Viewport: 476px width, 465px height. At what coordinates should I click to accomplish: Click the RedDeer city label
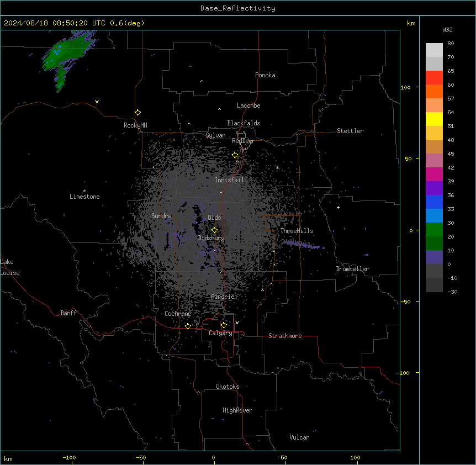[x=243, y=141]
